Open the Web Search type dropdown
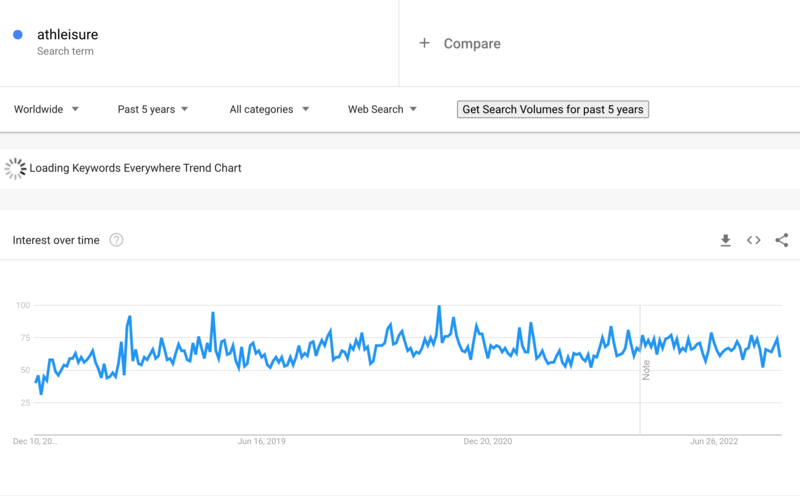This screenshot has width=800, height=496. (x=382, y=109)
